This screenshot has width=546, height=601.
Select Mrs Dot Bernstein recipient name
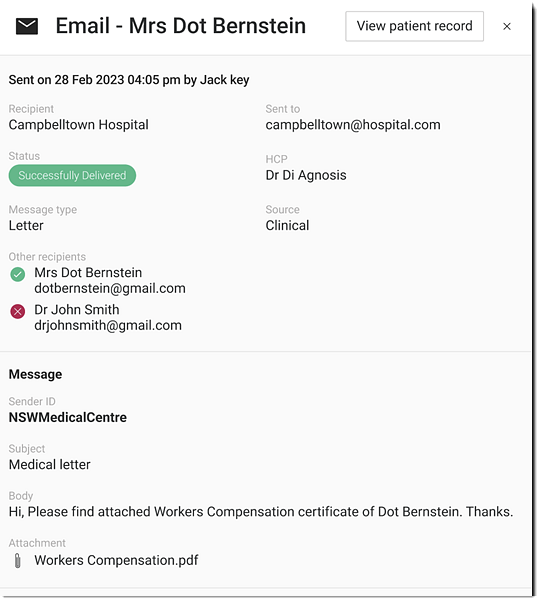click(x=88, y=273)
